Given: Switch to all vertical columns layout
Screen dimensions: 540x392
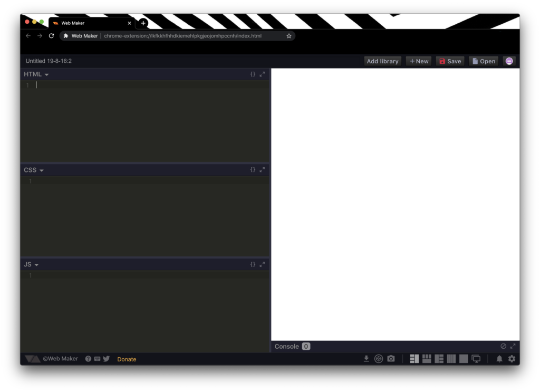Looking at the screenshot, I should coord(451,359).
